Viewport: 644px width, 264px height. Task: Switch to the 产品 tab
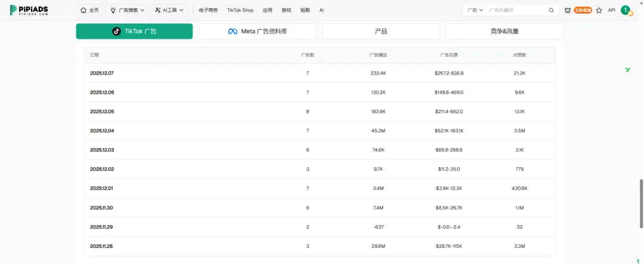tap(381, 32)
